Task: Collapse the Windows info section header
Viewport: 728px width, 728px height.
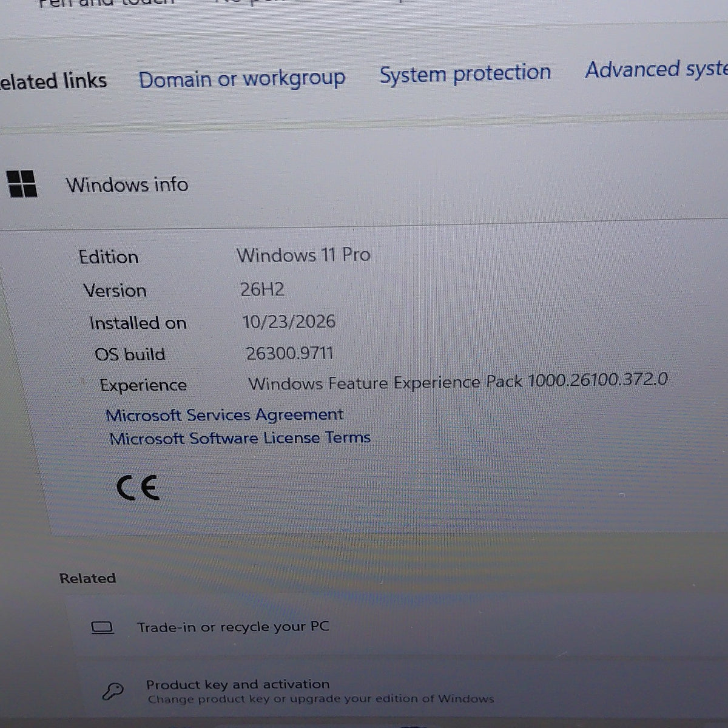Action: tap(364, 184)
